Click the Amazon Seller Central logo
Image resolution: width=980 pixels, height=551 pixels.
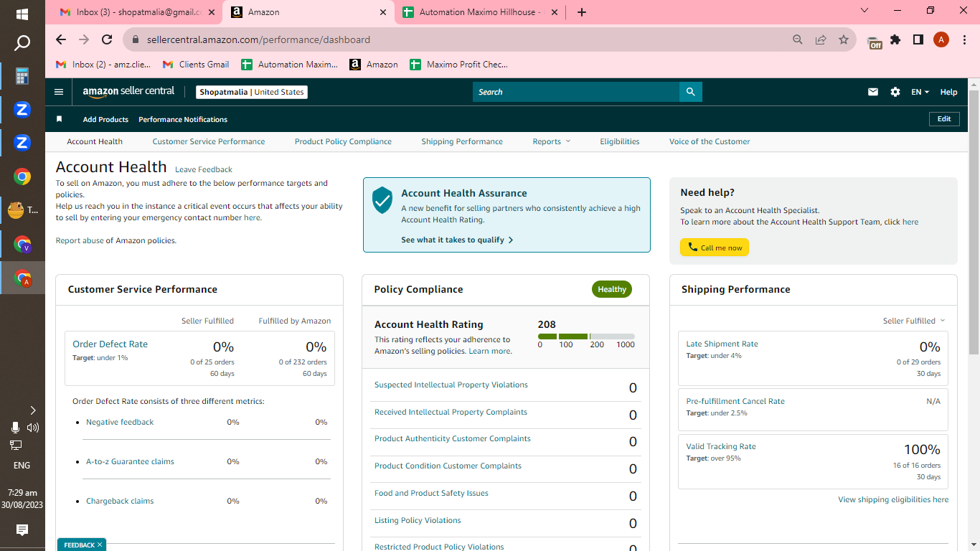click(x=128, y=92)
